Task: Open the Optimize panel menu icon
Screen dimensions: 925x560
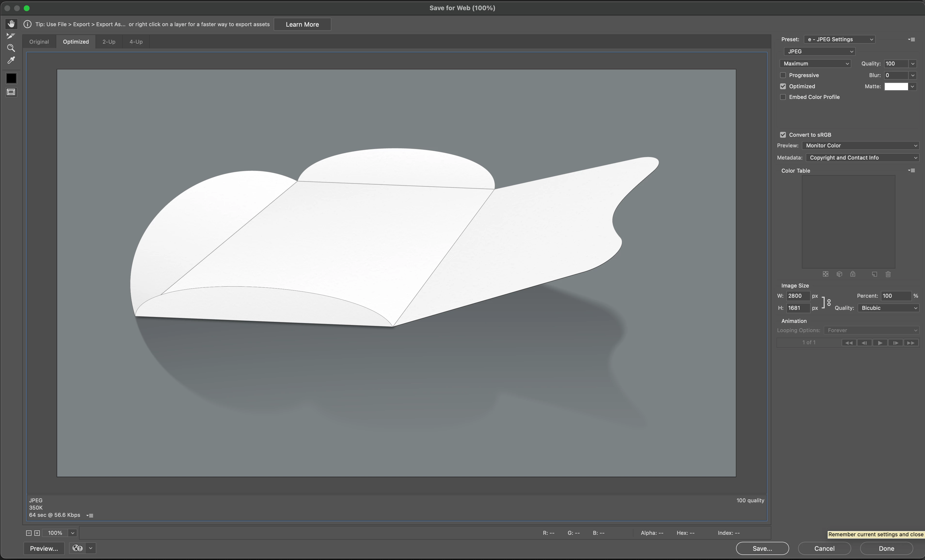Action: [911, 40]
